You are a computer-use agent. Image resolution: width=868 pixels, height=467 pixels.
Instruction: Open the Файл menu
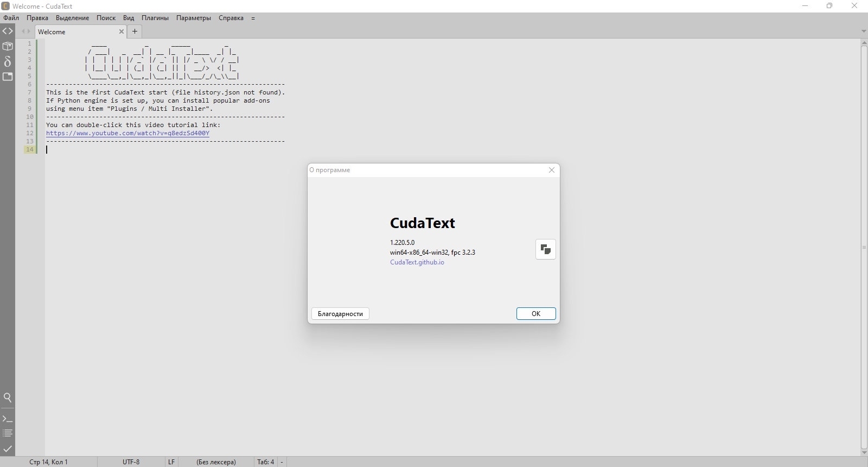pyautogui.click(x=11, y=18)
